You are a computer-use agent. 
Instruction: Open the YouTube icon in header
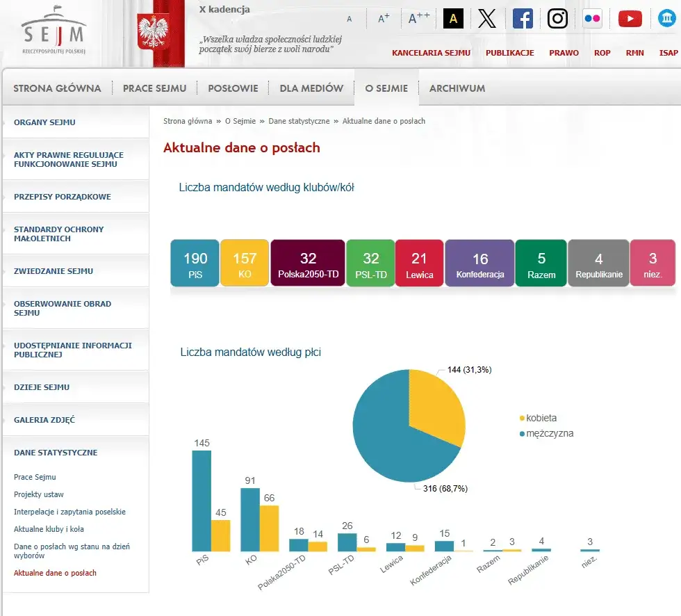pos(630,19)
